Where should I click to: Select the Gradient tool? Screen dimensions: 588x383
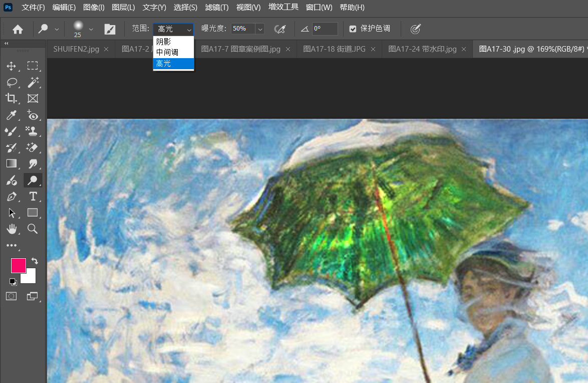(x=11, y=164)
